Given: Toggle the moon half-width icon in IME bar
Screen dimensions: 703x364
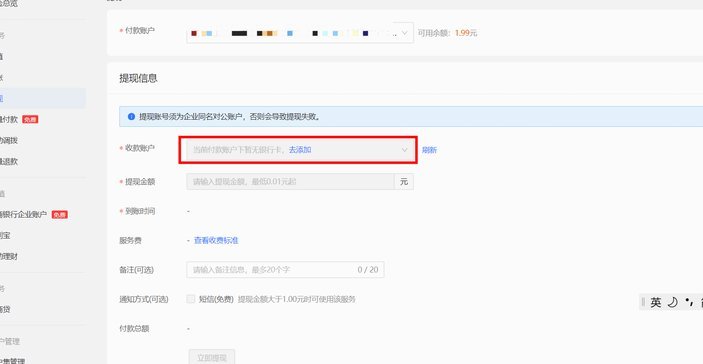Looking at the screenshot, I should 673,303.
